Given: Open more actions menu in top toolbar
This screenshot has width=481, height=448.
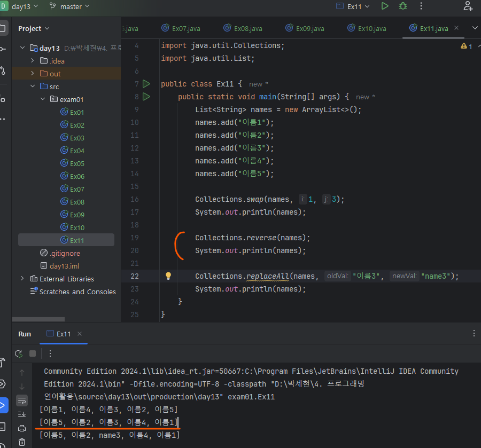Looking at the screenshot, I should pyautogui.click(x=421, y=6).
